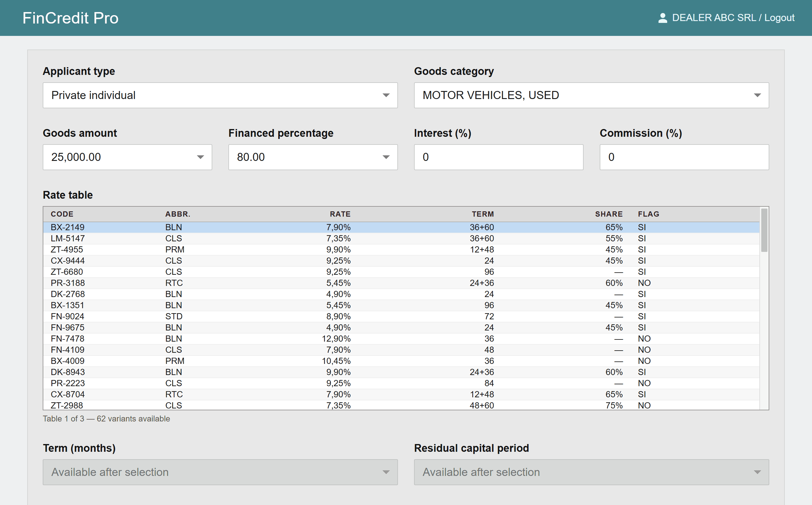
Task: Click the Commission (%) input field
Action: (684, 157)
